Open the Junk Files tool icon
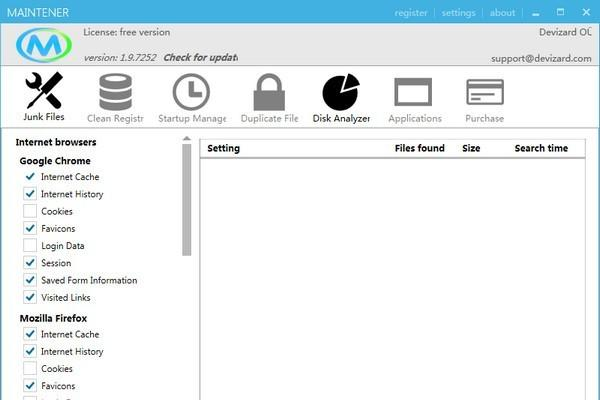 tap(44, 90)
